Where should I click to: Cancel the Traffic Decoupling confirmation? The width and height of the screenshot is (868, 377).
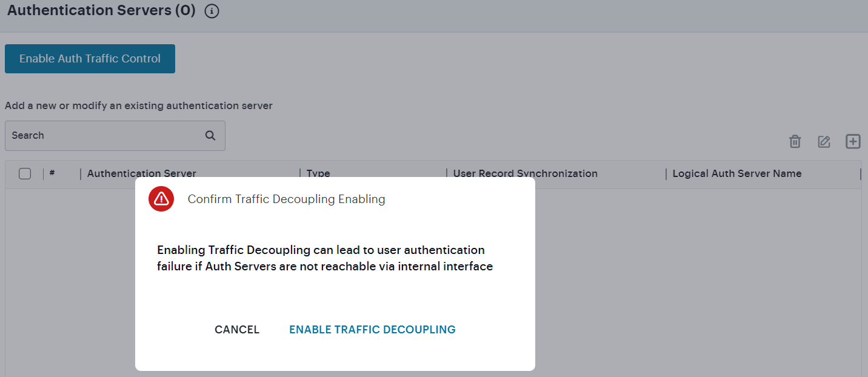(x=236, y=329)
